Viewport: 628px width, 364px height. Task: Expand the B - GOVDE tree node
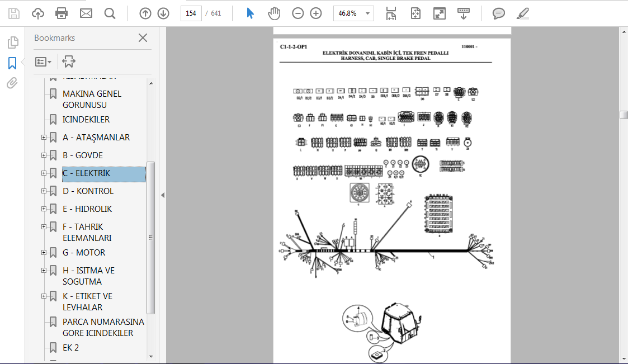(44, 155)
